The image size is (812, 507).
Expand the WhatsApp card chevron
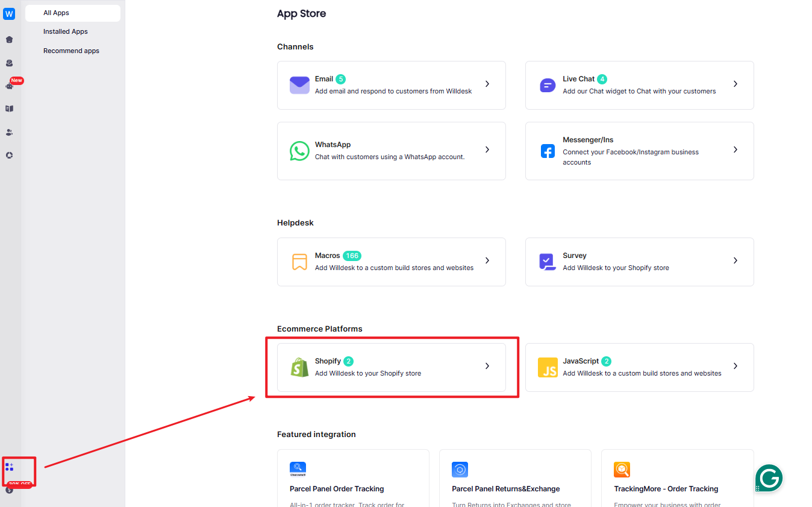pos(487,150)
